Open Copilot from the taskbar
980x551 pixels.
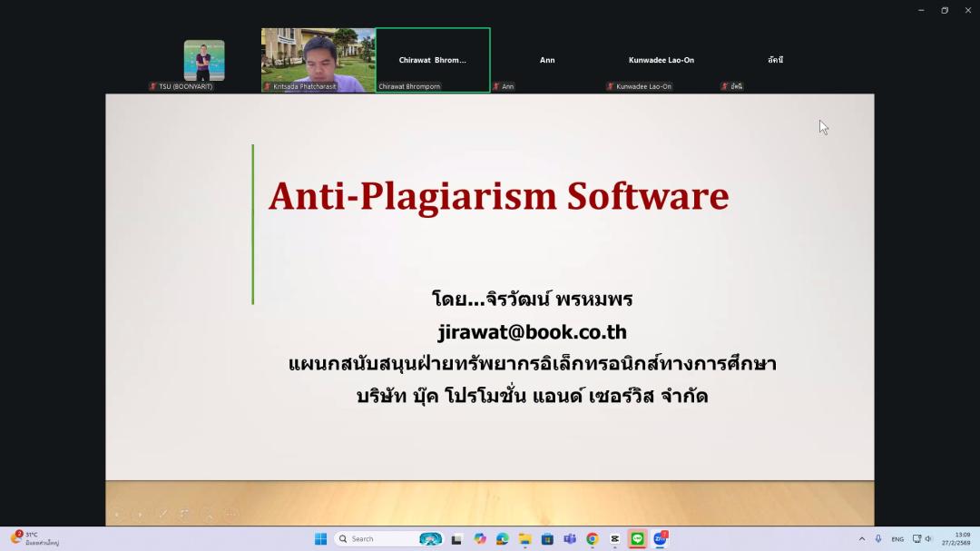point(480,538)
